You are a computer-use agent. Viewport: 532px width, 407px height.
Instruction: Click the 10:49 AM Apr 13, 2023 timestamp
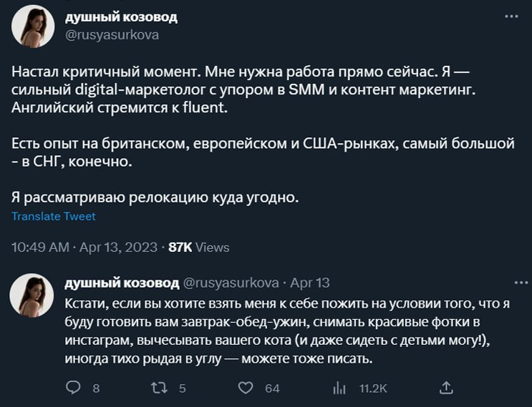pos(84,247)
